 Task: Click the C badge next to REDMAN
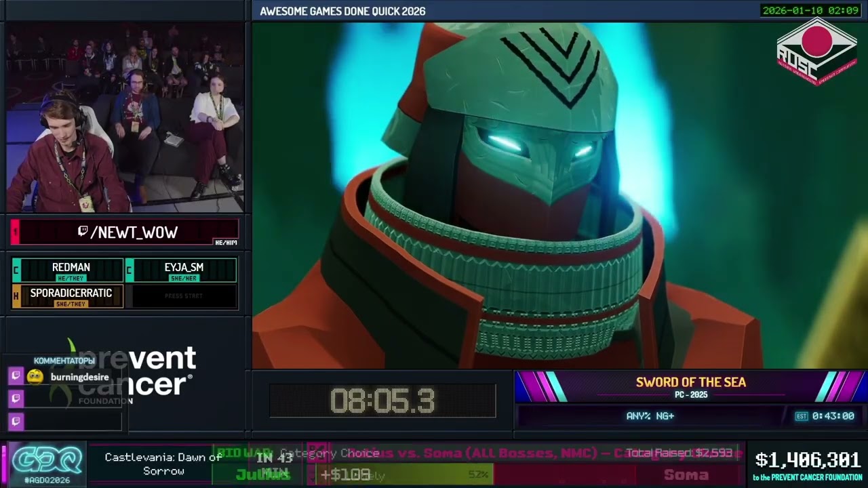[x=16, y=270]
